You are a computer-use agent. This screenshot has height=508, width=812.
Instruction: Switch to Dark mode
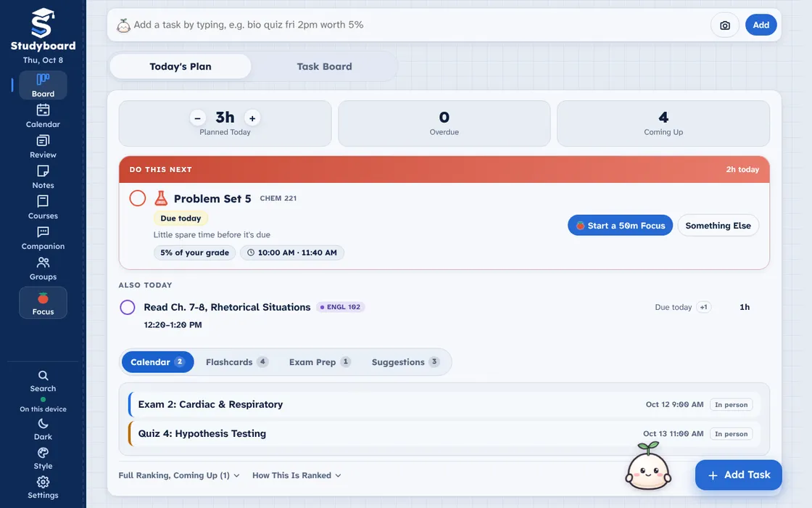[x=43, y=430]
